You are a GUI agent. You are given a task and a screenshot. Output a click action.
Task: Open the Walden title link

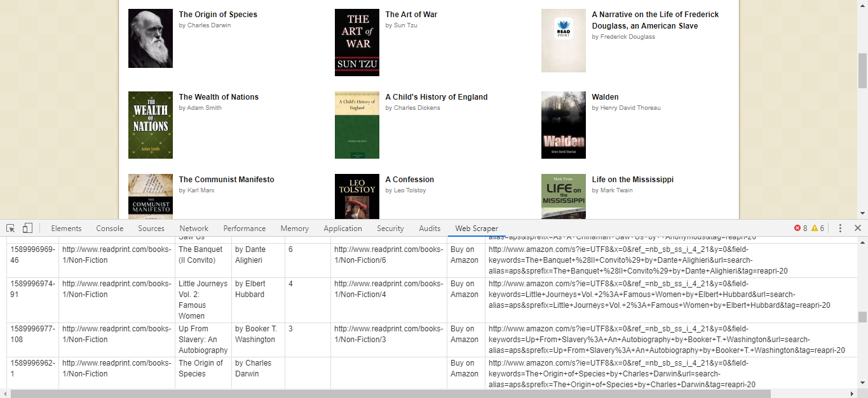click(x=605, y=97)
